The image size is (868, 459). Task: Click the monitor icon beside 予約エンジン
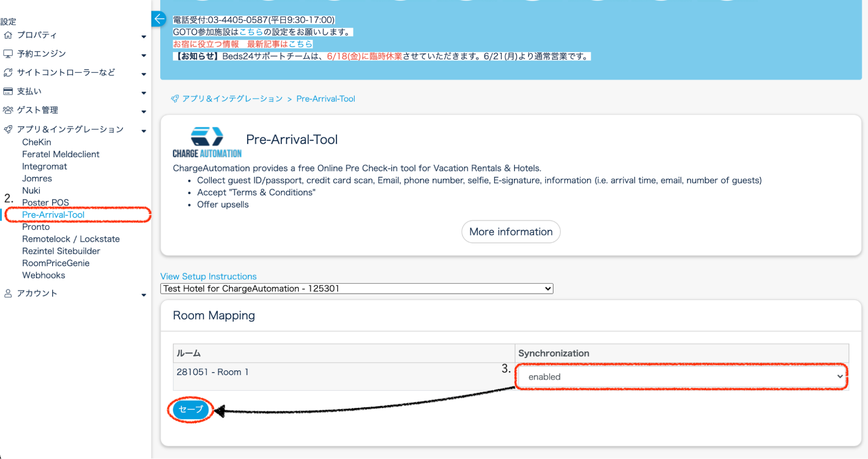pos(8,54)
